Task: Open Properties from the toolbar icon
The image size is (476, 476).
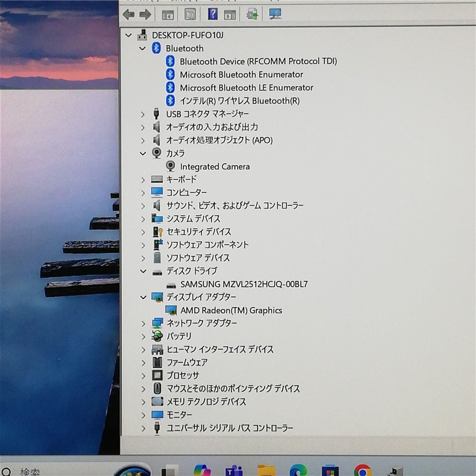Action: tap(191, 14)
